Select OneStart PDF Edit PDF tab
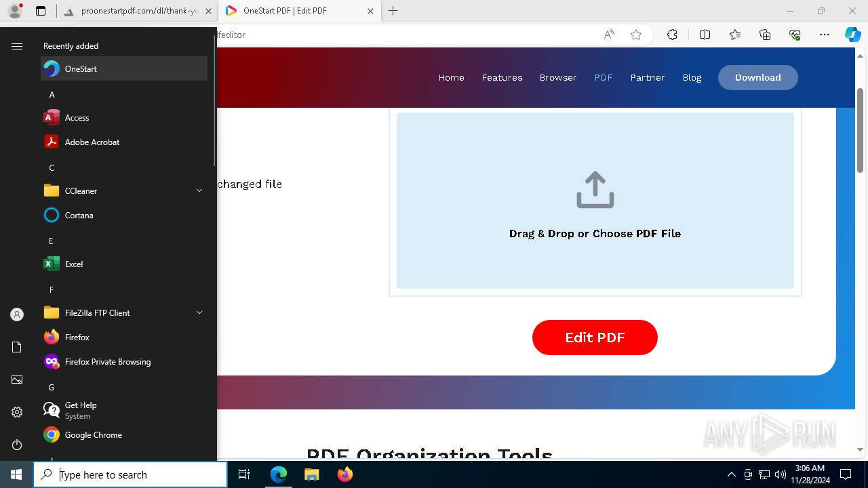Image resolution: width=868 pixels, height=488 pixels. pos(300,11)
